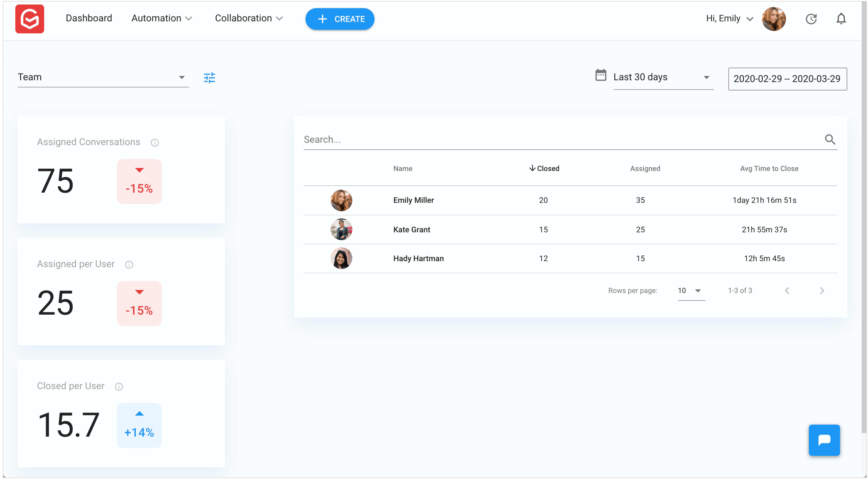Go to the previous table page
The height and width of the screenshot is (479, 868).
tap(787, 291)
